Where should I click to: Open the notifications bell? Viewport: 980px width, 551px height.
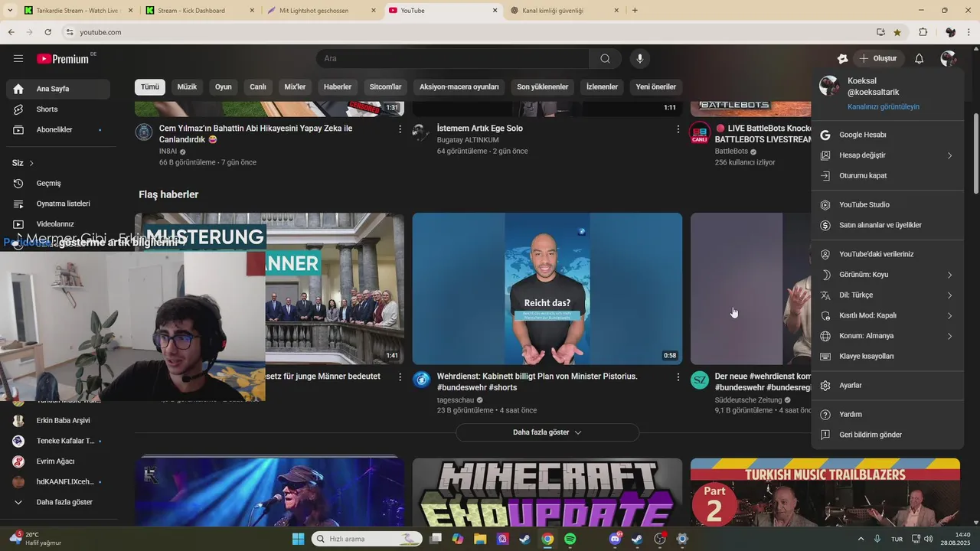pos(919,58)
